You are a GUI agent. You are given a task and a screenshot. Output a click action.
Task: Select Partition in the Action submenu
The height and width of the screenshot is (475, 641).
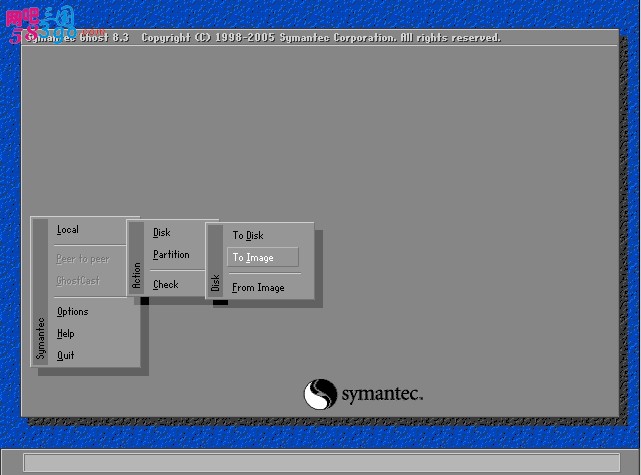tap(171, 255)
